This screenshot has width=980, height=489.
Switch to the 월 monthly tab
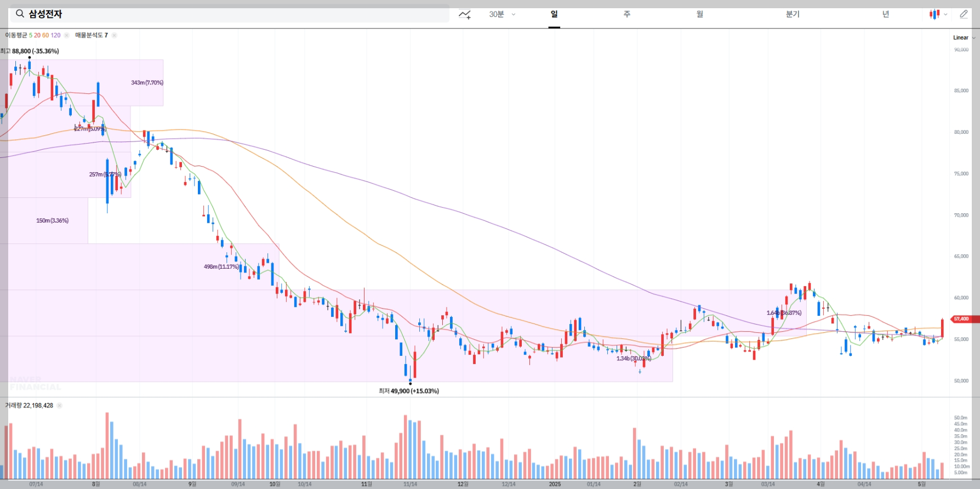click(700, 14)
